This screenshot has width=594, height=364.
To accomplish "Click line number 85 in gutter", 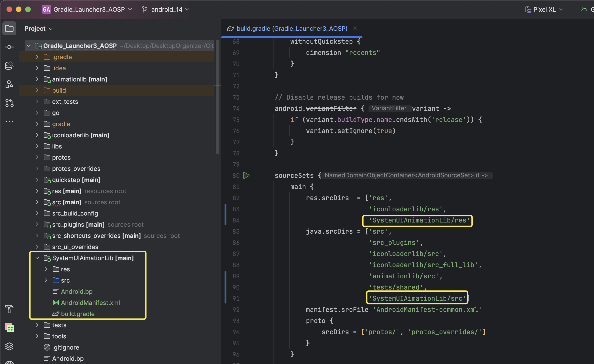I will click(x=236, y=231).
